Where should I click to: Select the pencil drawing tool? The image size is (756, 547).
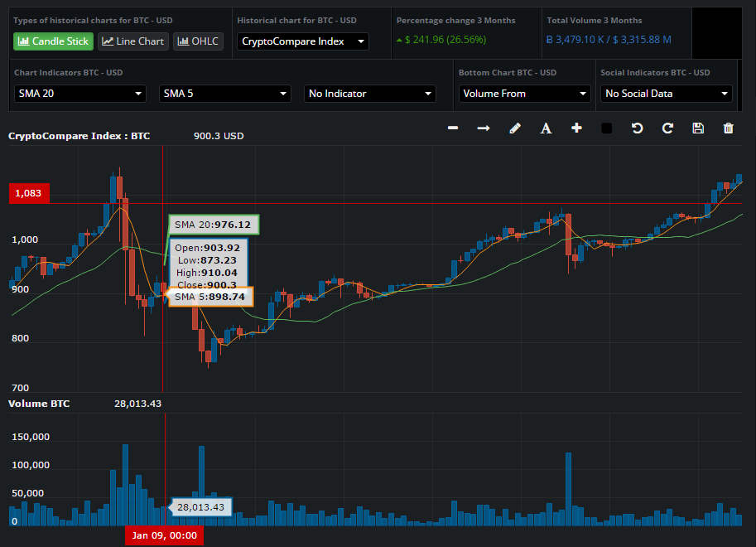(515, 128)
